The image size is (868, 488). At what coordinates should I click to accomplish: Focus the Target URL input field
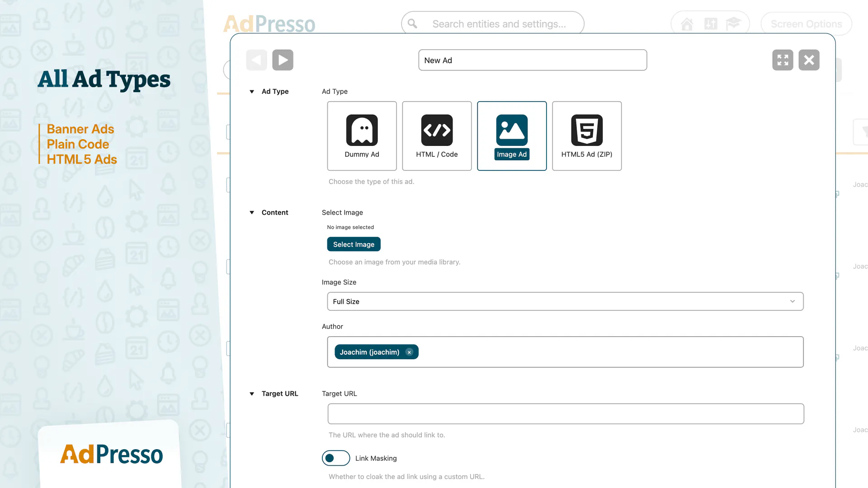tap(566, 414)
